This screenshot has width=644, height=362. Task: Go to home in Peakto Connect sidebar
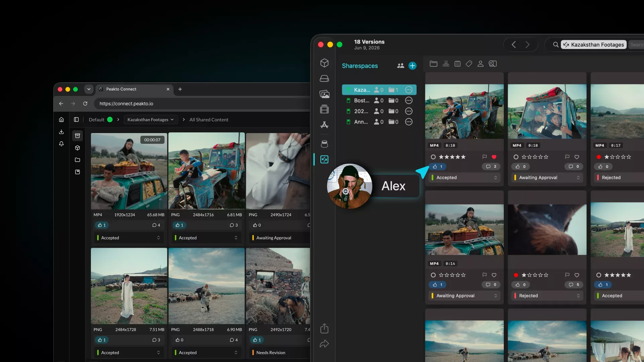(x=61, y=120)
